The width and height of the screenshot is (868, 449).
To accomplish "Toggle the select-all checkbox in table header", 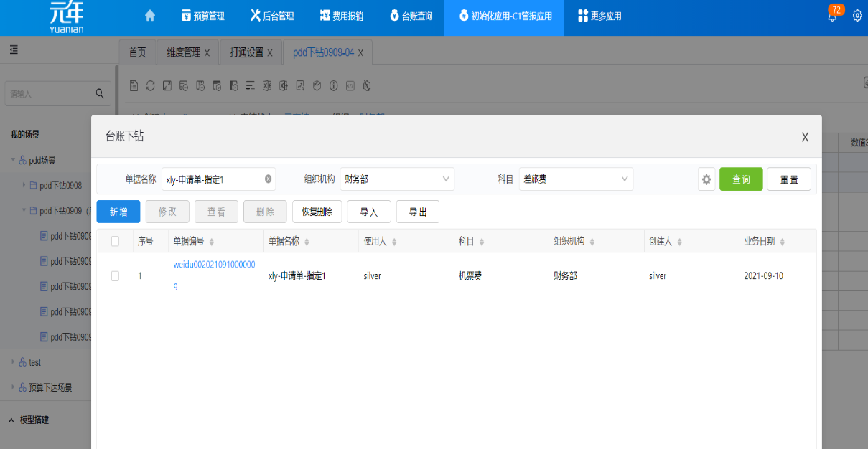I will click(116, 242).
